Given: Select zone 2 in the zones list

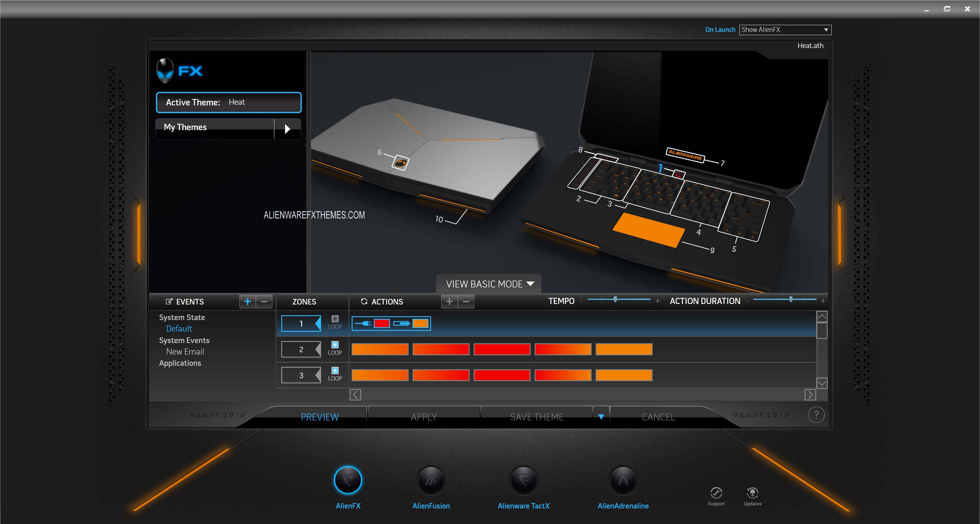Looking at the screenshot, I should tap(301, 349).
